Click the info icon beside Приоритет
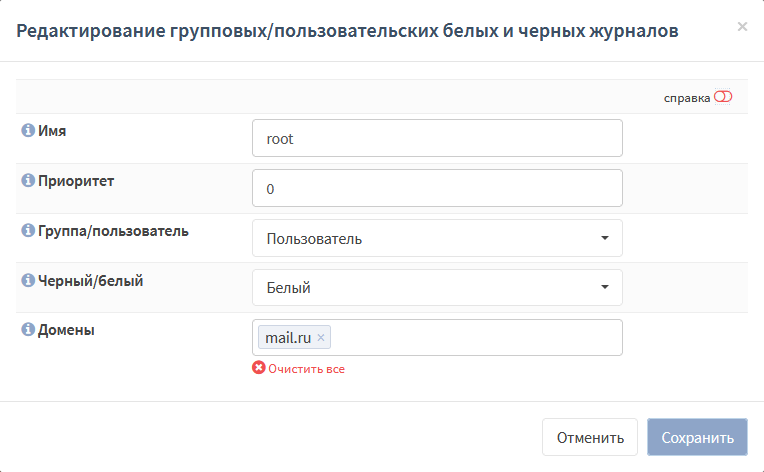Screen dimensions: 764x472 coord(28,181)
